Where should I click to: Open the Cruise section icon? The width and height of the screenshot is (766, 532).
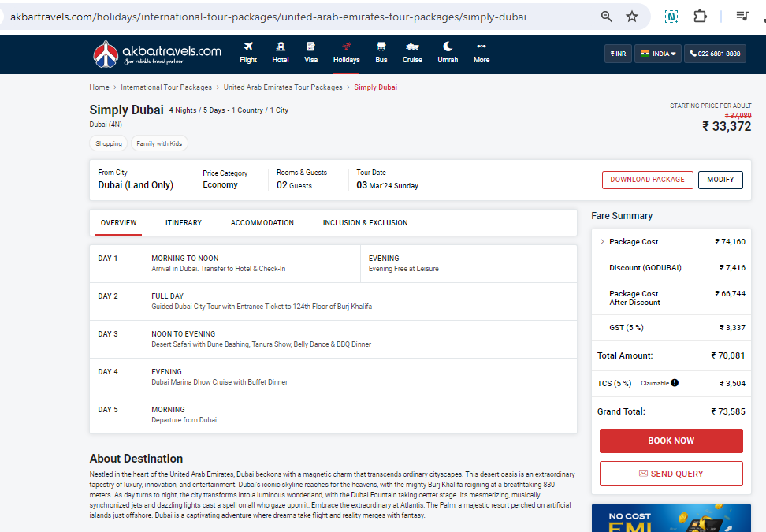click(x=412, y=47)
